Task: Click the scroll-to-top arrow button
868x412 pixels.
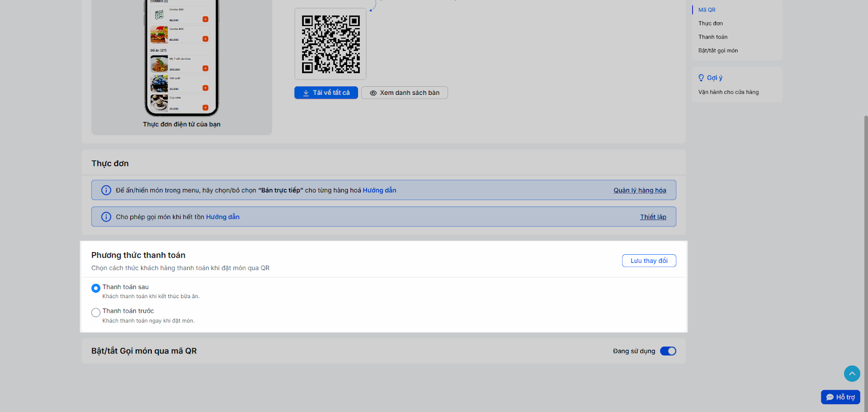Action: 852,374
